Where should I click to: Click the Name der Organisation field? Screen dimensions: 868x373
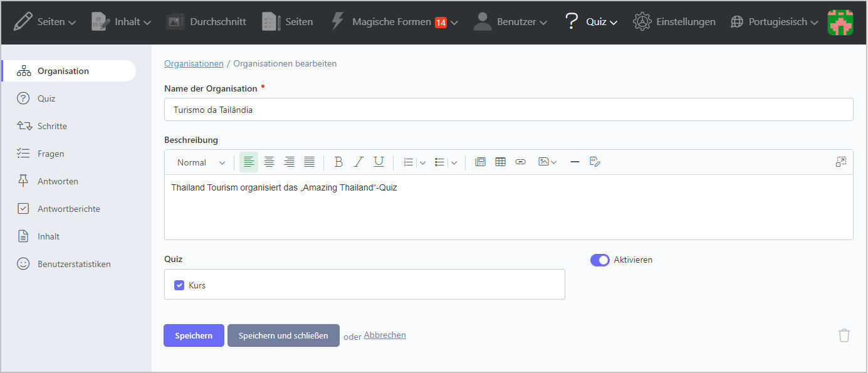pos(508,109)
